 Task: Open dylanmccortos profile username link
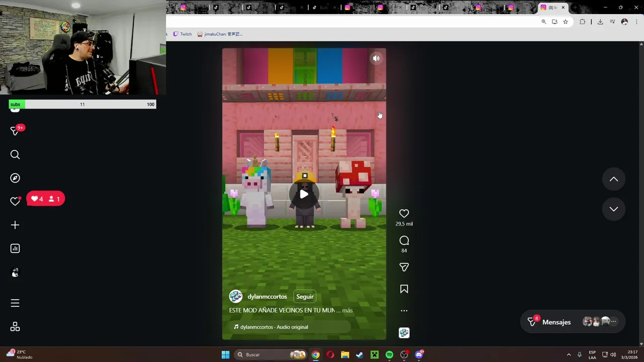[x=267, y=297]
